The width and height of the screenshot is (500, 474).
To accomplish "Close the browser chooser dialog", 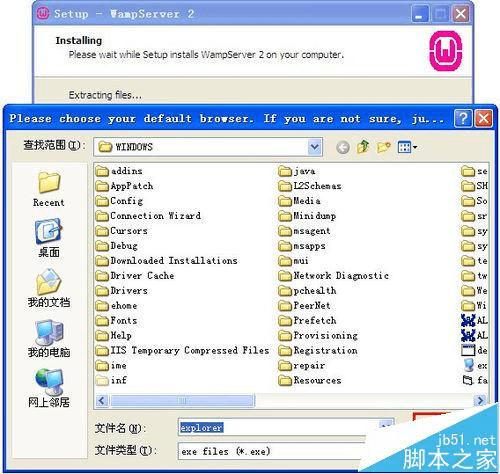I will (483, 118).
